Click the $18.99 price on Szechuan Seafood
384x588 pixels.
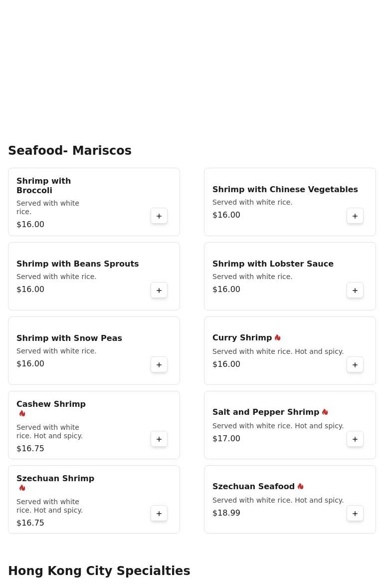[x=226, y=513]
